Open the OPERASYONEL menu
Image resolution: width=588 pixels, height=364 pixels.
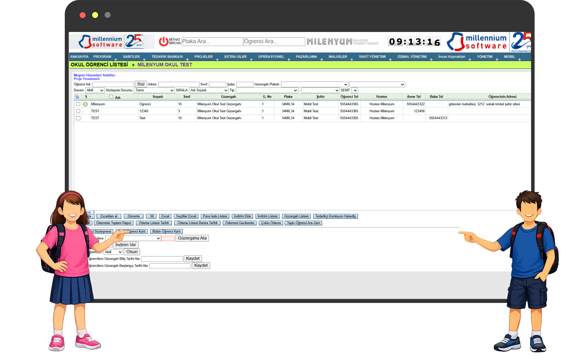(x=271, y=57)
